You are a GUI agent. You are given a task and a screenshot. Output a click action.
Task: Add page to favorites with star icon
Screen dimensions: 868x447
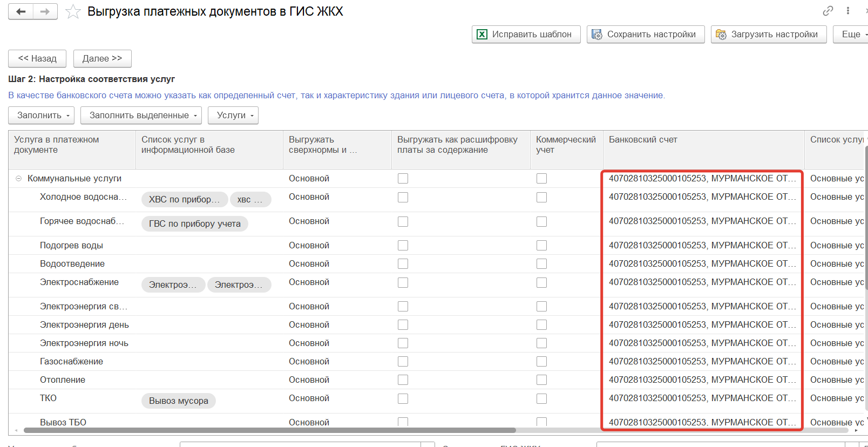[73, 11]
